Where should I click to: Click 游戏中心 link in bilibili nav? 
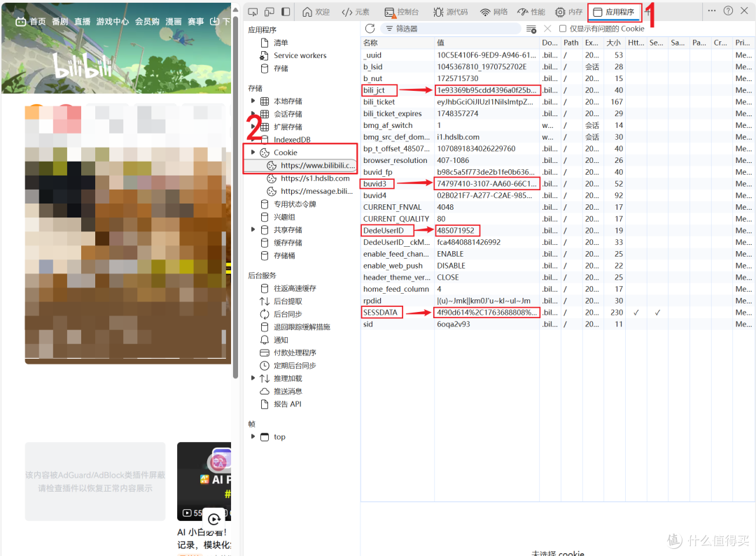point(112,22)
